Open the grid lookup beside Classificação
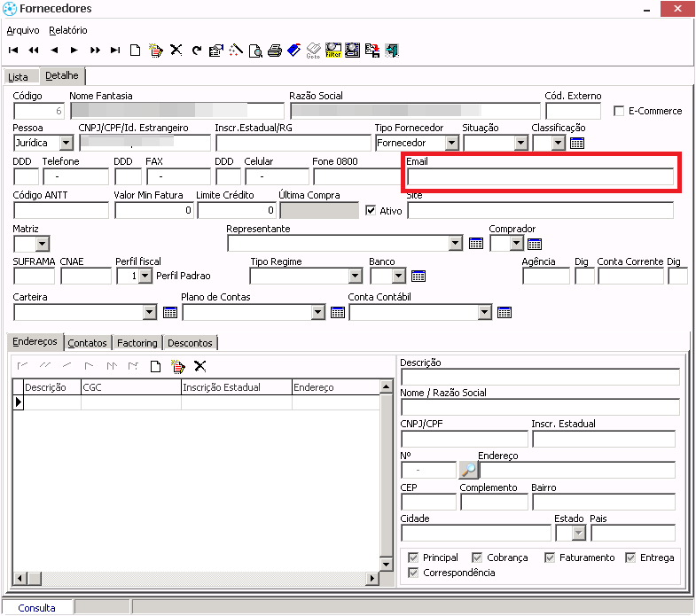 coord(576,143)
